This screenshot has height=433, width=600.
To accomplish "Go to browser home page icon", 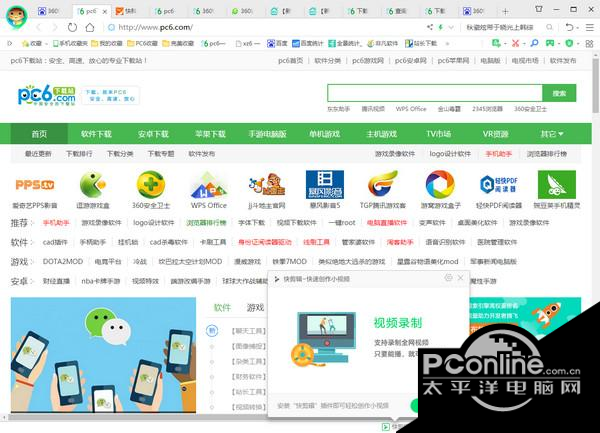I will (x=90, y=27).
